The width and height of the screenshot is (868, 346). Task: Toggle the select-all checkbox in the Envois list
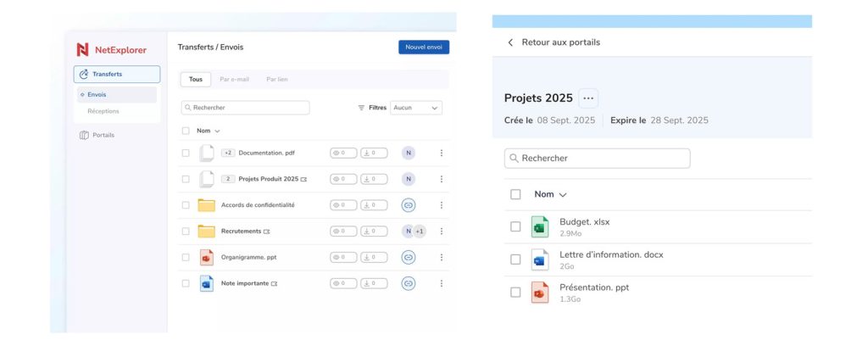[186, 131]
